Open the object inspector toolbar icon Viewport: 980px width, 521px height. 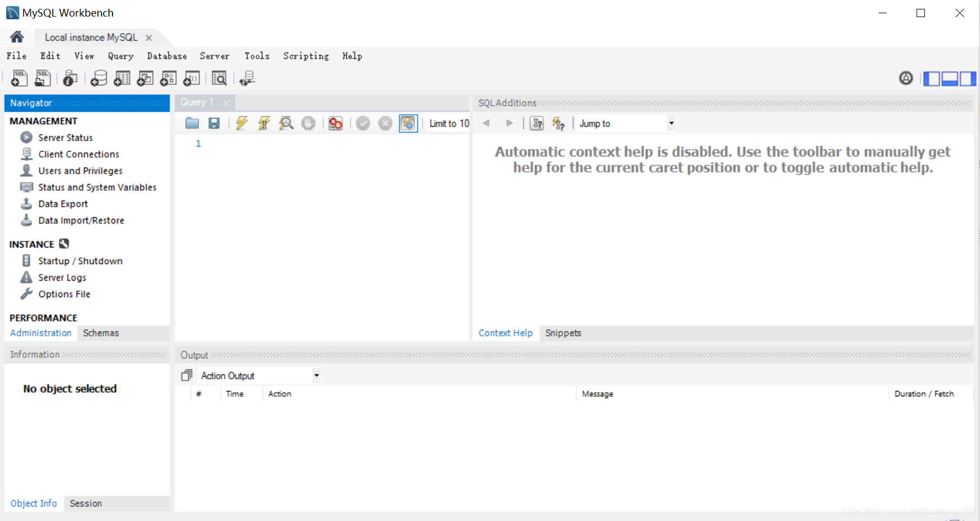click(70, 78)
